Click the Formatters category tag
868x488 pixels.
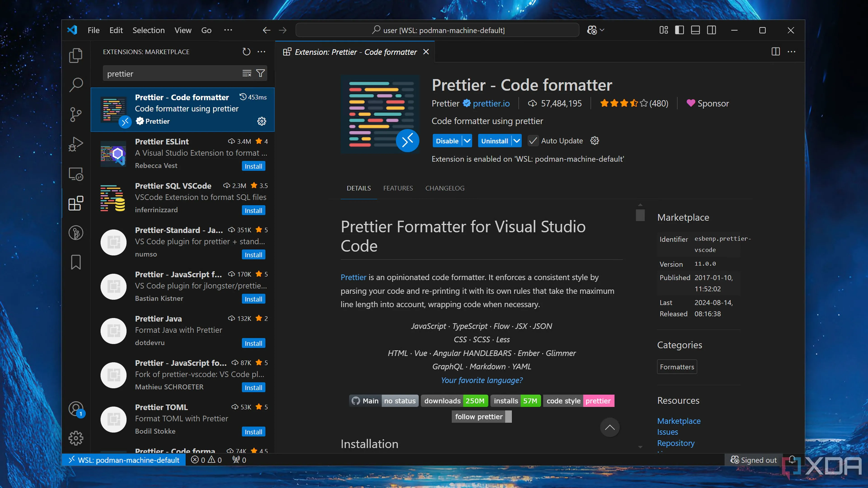677,367
